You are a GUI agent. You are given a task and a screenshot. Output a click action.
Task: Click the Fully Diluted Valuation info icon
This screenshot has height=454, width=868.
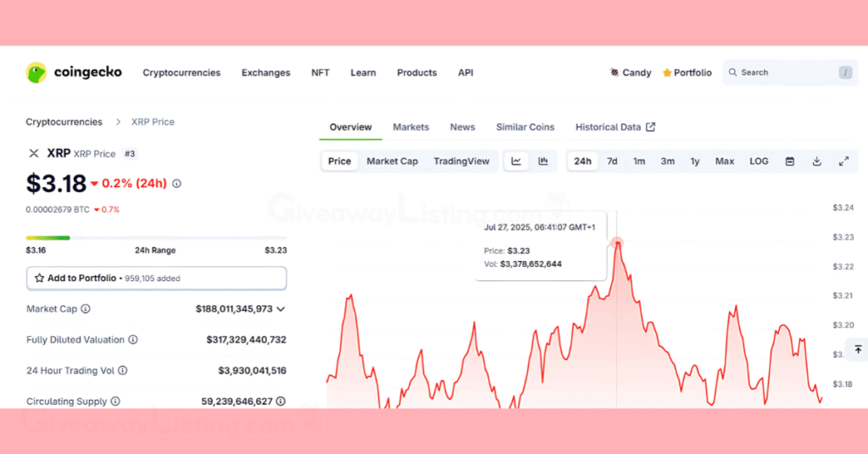[133, 340]
